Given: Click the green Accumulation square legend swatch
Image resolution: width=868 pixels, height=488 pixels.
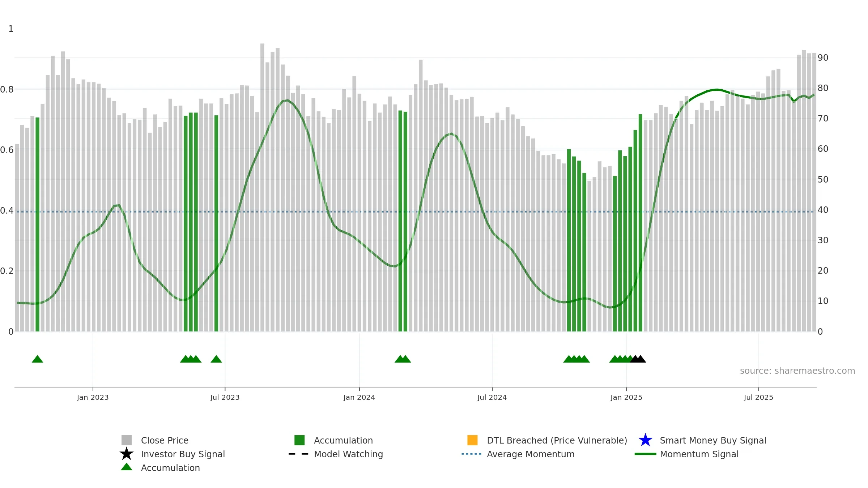Looking at the screenshot, I should pyautogui.click(x=299, y=440).
